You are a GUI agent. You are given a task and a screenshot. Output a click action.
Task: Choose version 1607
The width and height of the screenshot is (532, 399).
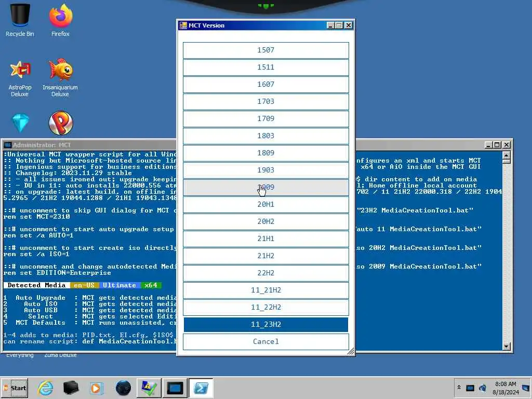265,85
